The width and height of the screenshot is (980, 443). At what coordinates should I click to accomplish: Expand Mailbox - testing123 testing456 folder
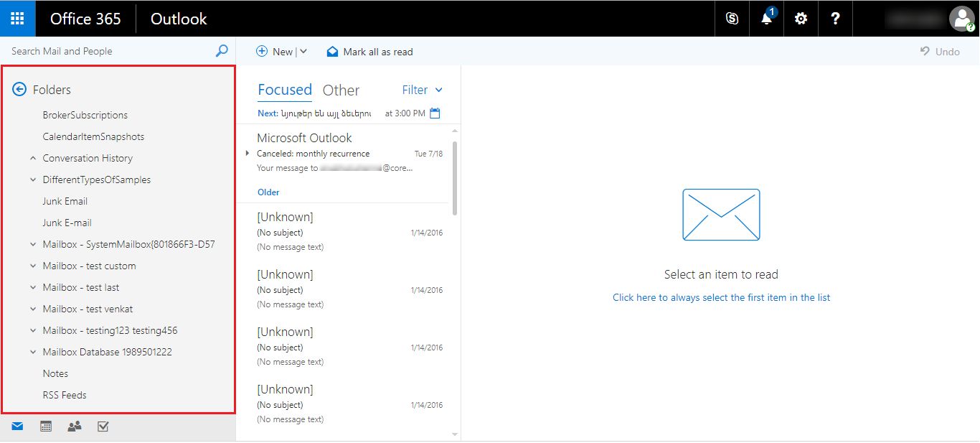[x=33, y=330]
